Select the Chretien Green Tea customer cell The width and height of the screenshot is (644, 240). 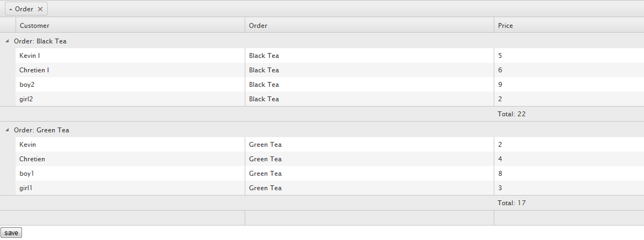click(x=32, y=159)
